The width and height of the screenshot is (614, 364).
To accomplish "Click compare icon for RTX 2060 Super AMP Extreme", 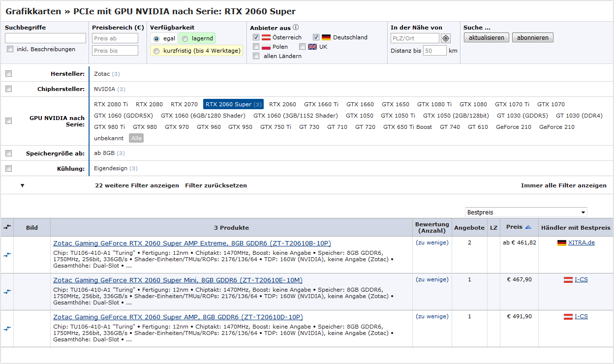I will click(7, 254).
